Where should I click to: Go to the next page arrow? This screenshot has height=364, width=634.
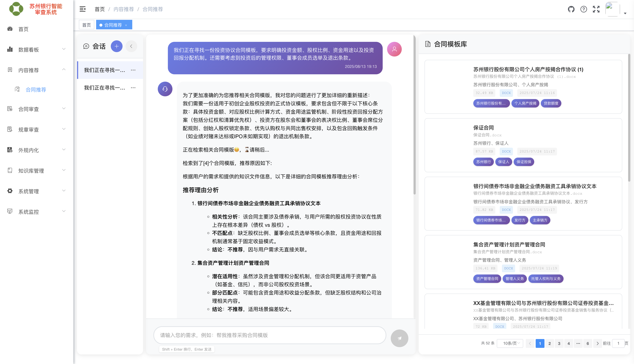[597, 343]
